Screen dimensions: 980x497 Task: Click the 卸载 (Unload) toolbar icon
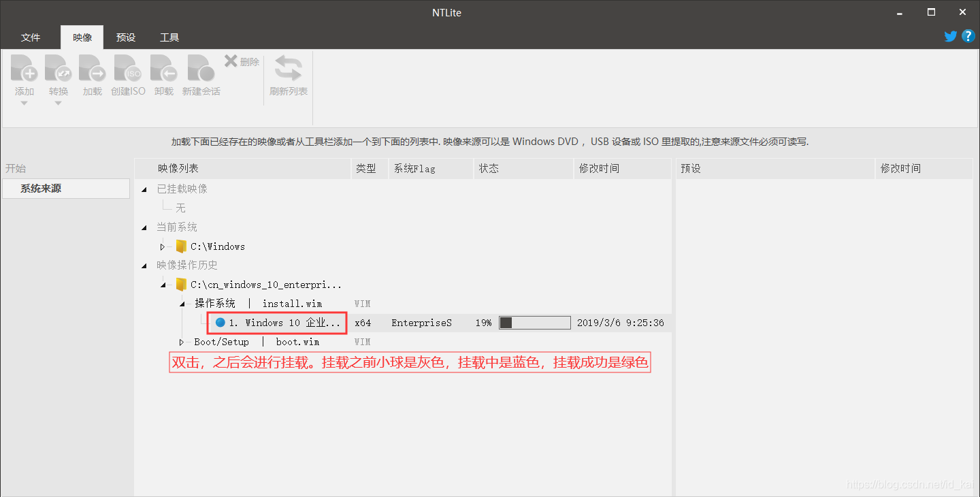coord(163,69)
